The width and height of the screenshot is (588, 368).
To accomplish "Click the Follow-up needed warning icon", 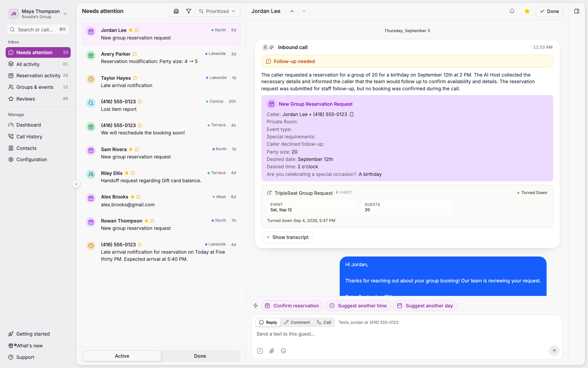I will pyautogui.click(x=269, y=61).
